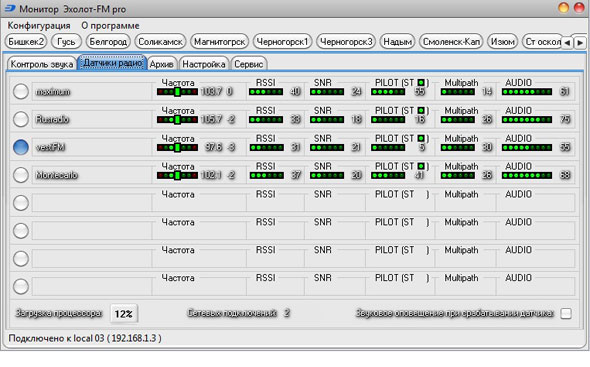590x367 pixels.
Task: Click the Загрузка процессора label
Action: pyautogui.click(x=59, y=313)
